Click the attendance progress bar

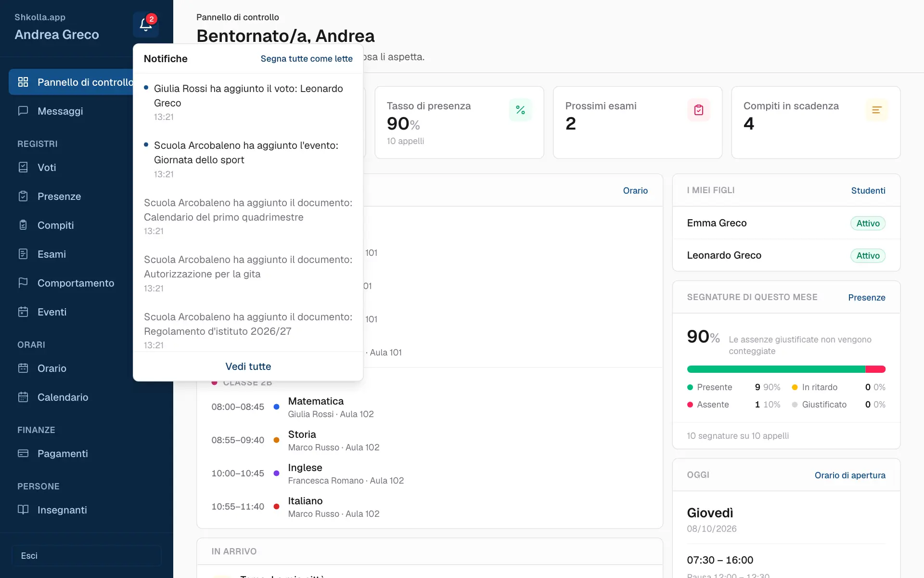point(786,369)
